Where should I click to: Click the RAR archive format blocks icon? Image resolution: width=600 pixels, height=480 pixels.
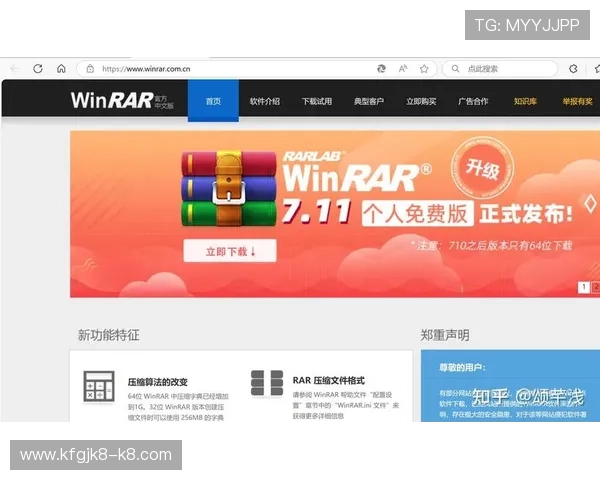click(267, 383)
